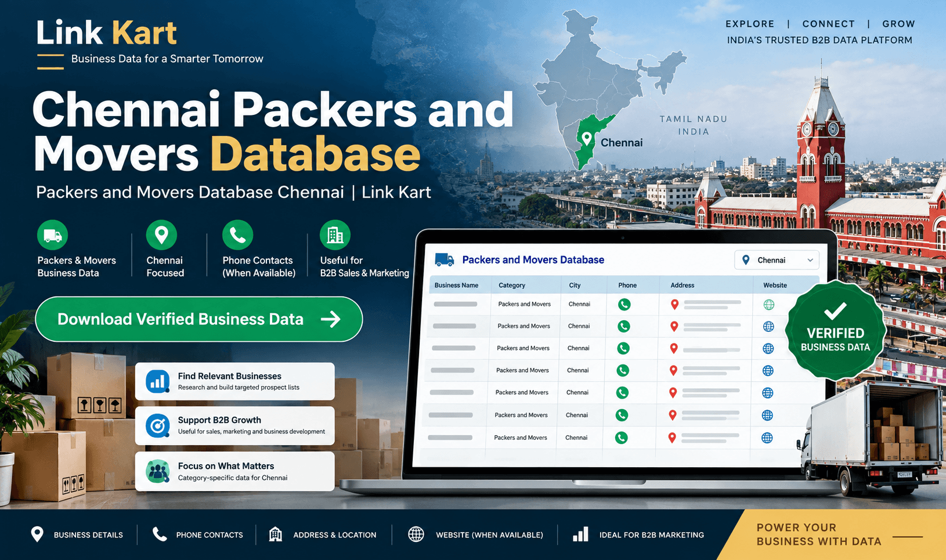Click the Business Name column header
This screenshot has height=560, width=946.
(x=456, y=286)
